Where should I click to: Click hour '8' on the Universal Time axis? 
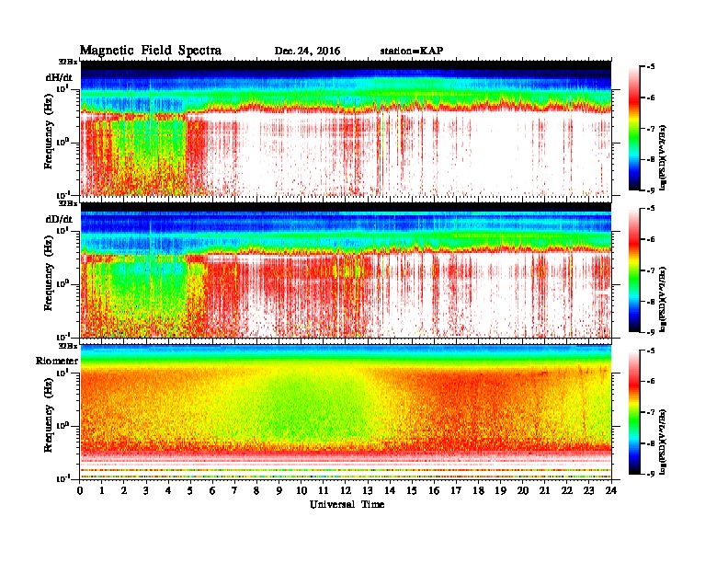click(257, 490)
